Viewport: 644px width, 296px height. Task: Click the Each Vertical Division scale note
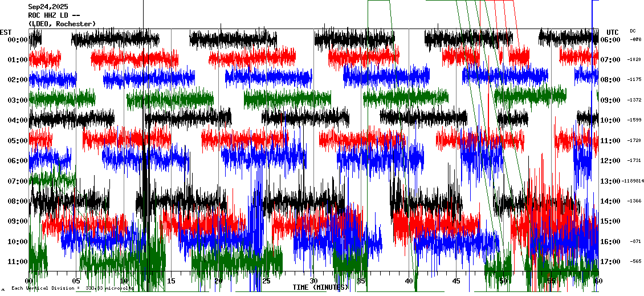click(71, 289)
